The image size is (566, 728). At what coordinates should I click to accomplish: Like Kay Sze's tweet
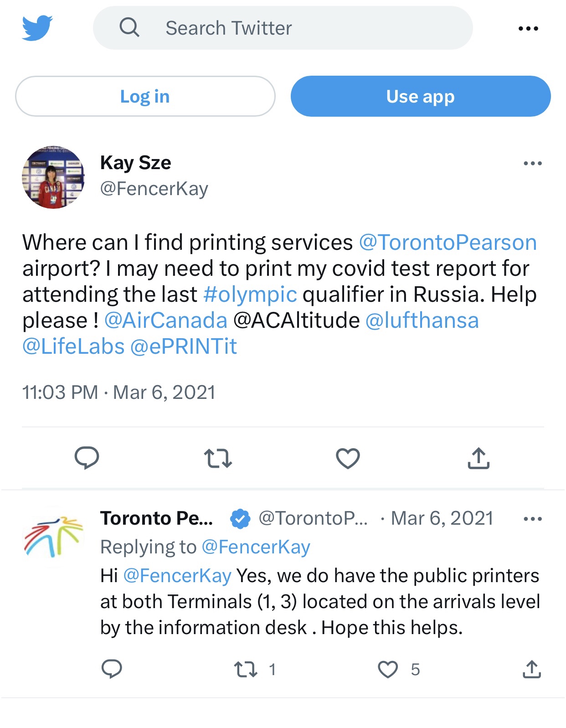pos(348,458)
